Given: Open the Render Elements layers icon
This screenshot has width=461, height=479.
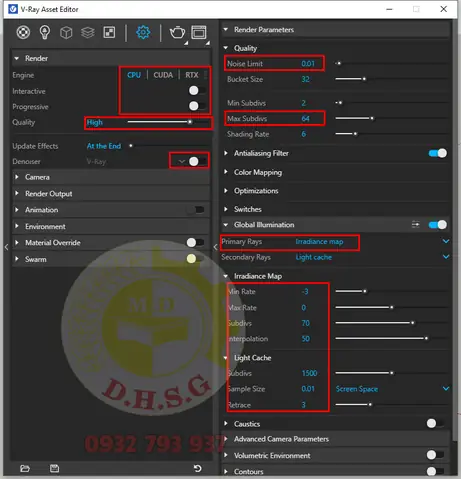Looking at the screenshot, I should 88,33.
